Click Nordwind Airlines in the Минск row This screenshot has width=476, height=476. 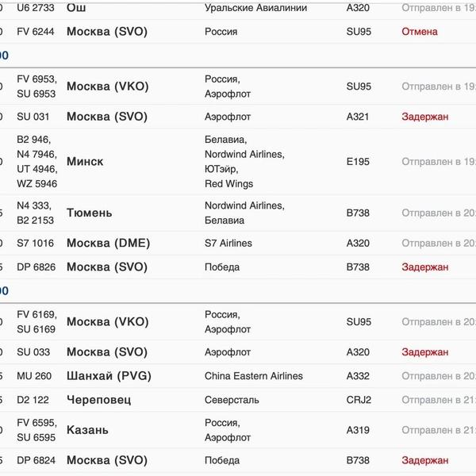click(x=244, y=154)
